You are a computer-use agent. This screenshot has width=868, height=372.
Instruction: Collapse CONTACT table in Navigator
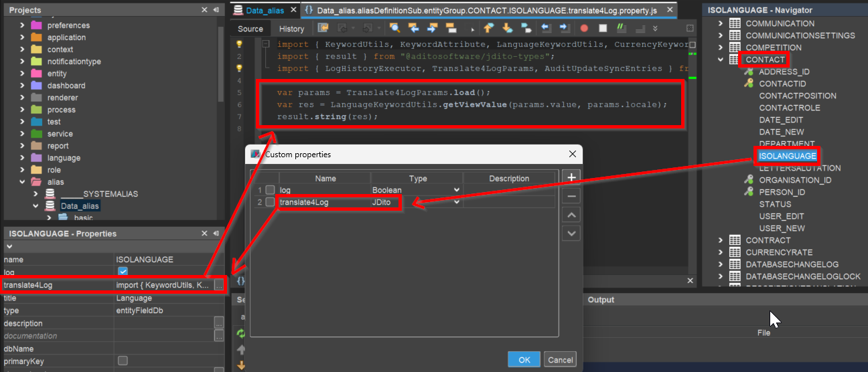(x=721, y=60)
